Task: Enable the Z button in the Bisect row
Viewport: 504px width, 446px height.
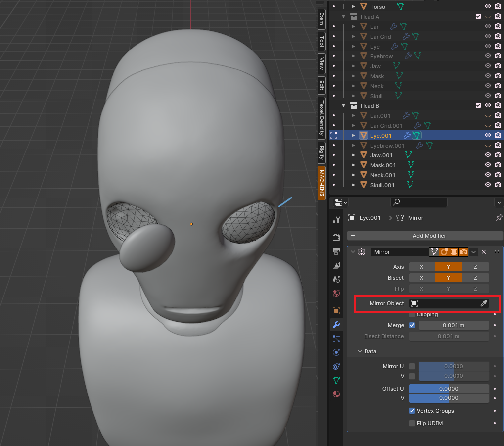Action: pyautogui.click(x=475, y=278)
